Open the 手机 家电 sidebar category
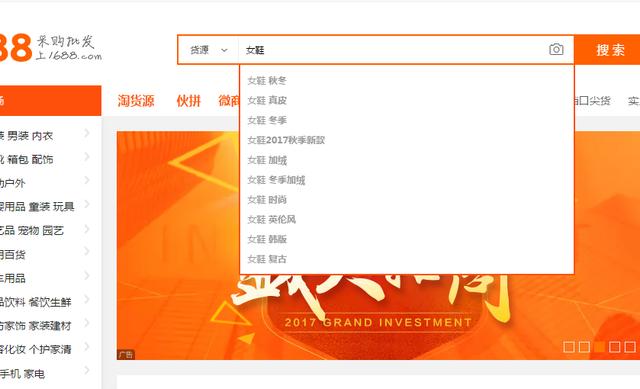The width and height of the screenshot is (640, 389). pyautogui.click(x=22, y=373)
